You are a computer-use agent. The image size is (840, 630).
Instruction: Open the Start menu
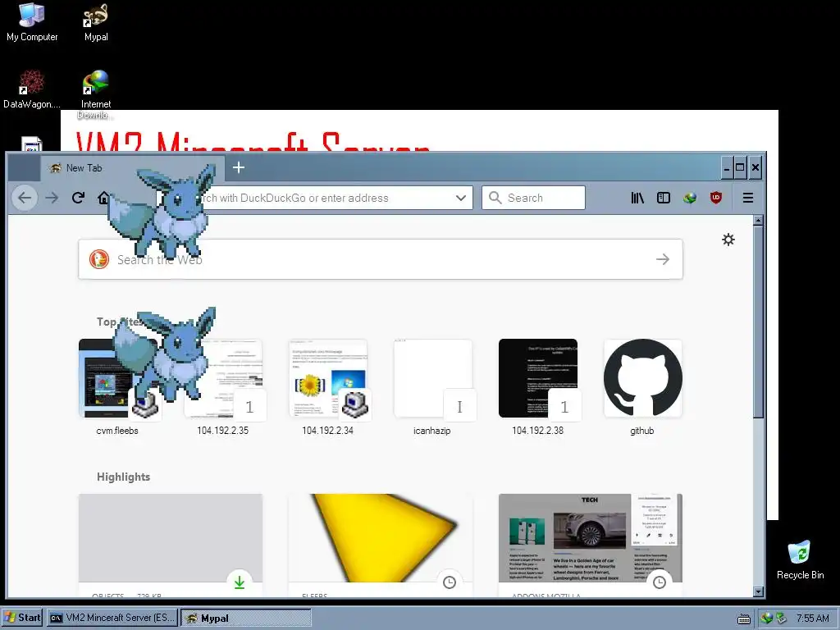tap(22, 618)
